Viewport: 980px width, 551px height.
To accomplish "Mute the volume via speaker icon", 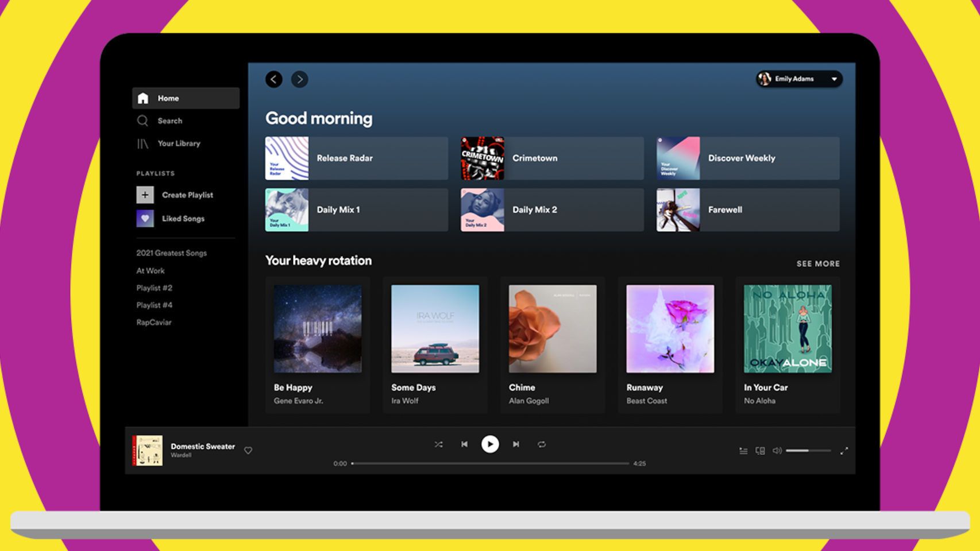I will (777, 451).
